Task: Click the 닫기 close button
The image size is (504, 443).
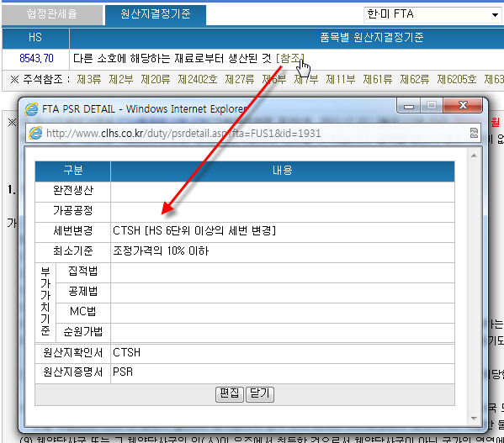Action: pos(260,394)
